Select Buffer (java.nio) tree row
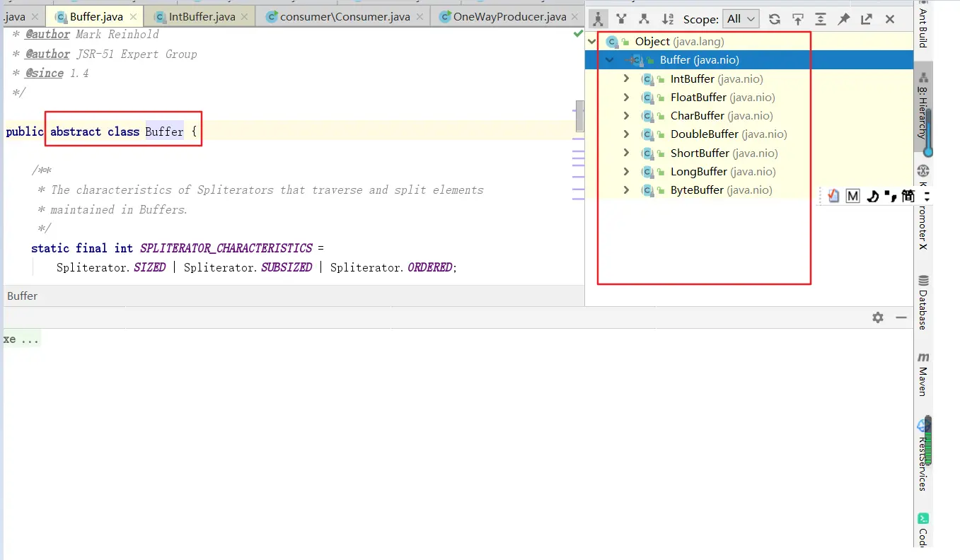Screen dimensions: 960x560 [x=749, y=60]
